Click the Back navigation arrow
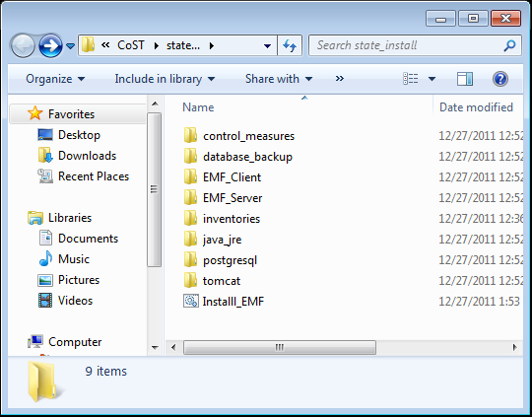Screen dimensions: 532x417 [x=23, y=45]
